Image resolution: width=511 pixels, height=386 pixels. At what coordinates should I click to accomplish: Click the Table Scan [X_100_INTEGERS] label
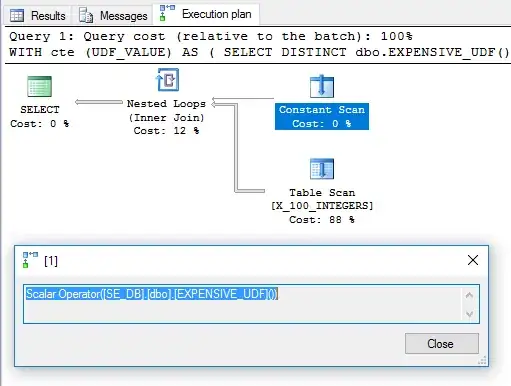click(x=322, y=206)
